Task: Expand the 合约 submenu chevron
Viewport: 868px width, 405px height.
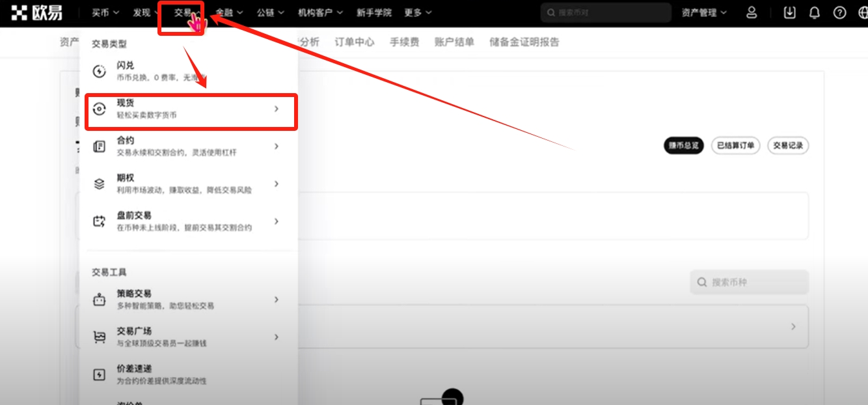Action: 276,147
